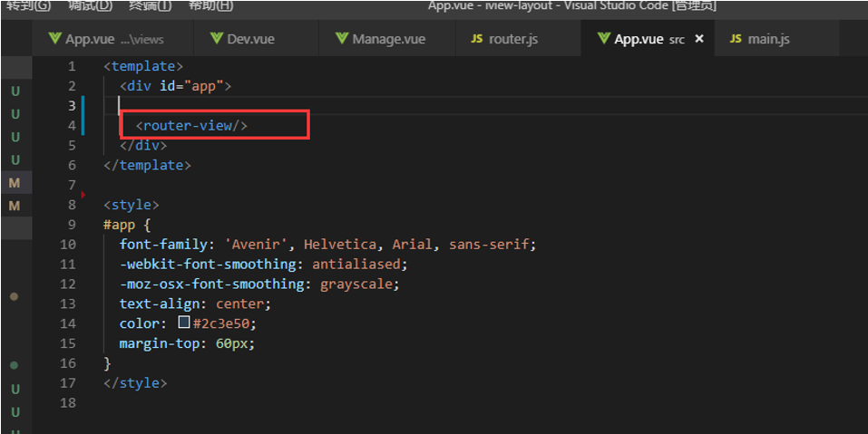The image size is (868, 434).
Task: Switch to the main.js tab
Action: [776, 39]
